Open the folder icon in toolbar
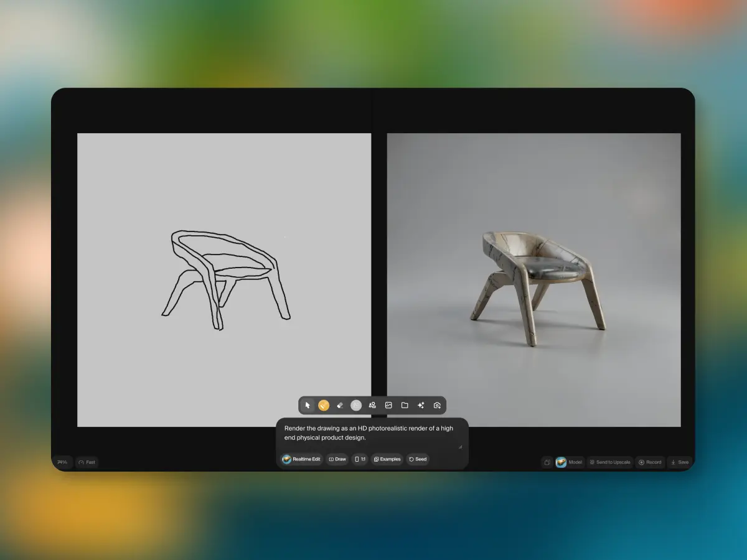Viewport: 747px width, 560px height. click(x=405, y=405)
